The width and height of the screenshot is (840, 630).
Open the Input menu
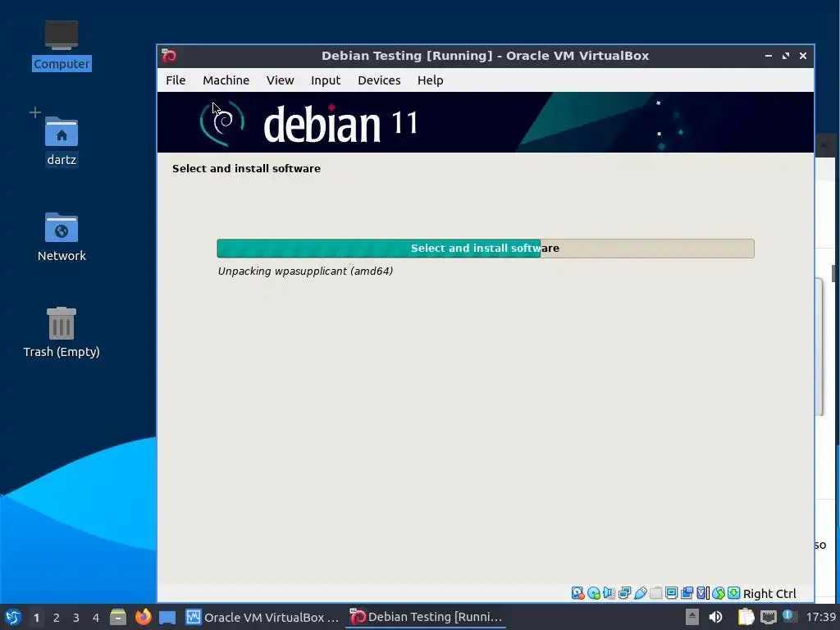point(326,80)
